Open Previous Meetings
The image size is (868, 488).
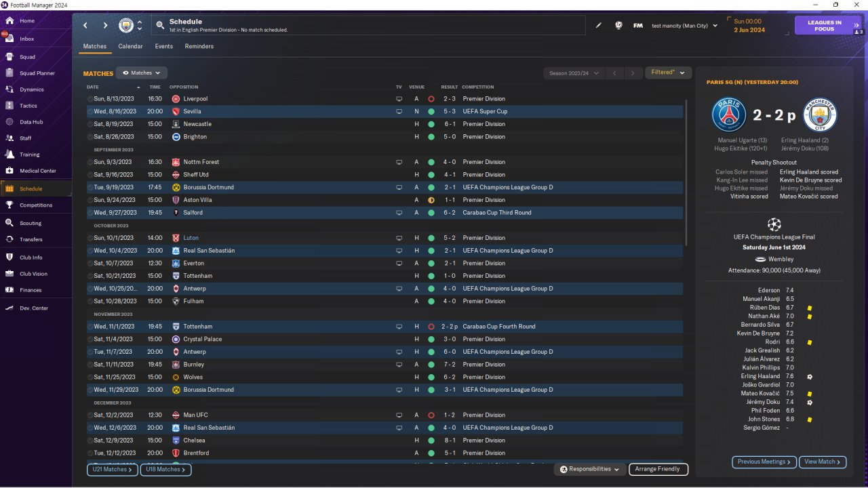[764, 462]
